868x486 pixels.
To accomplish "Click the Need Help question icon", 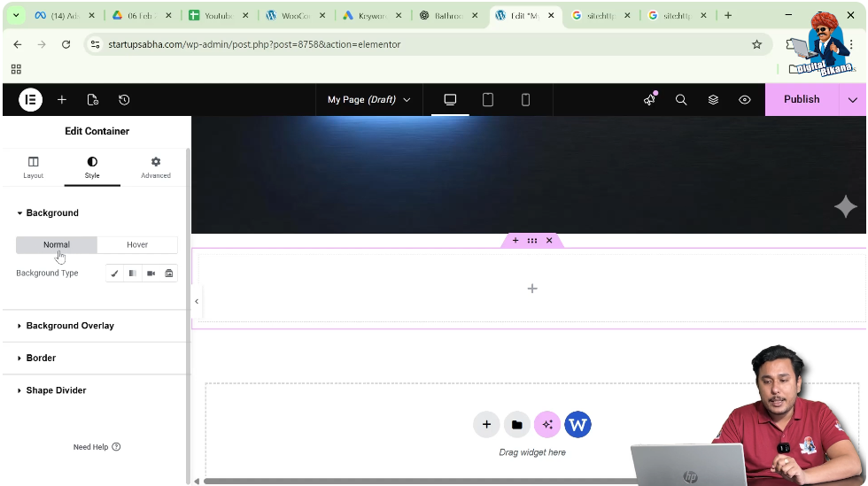I will click(x=116, y=447).
